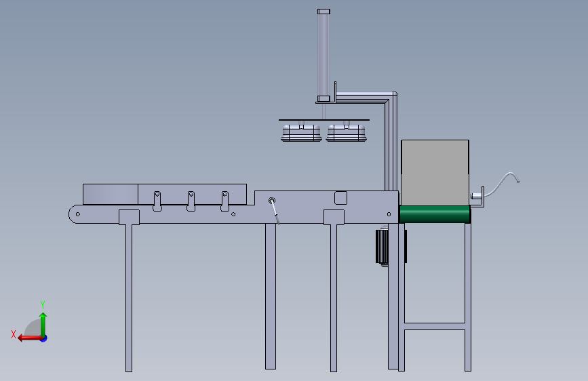Select the left end roller hole

[x=77, y=214]
